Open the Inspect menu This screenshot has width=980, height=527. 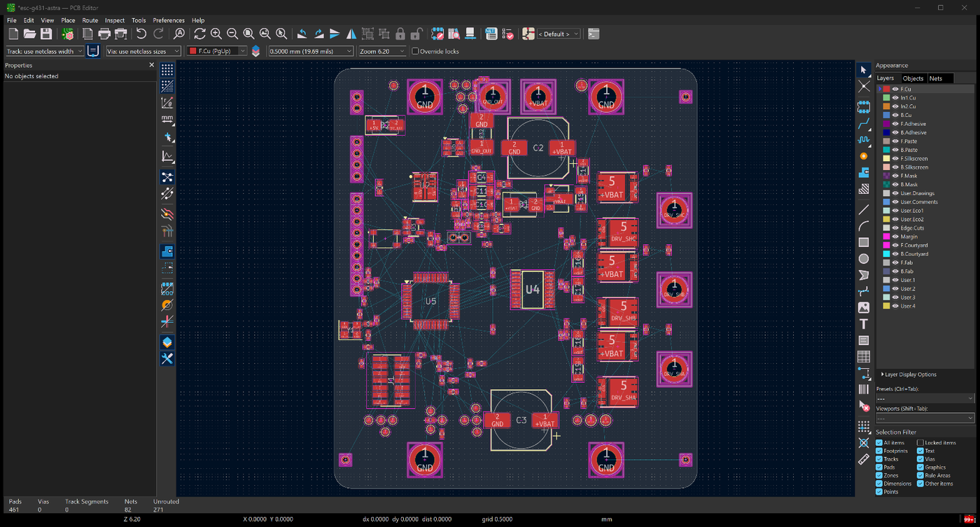[115, 20]
